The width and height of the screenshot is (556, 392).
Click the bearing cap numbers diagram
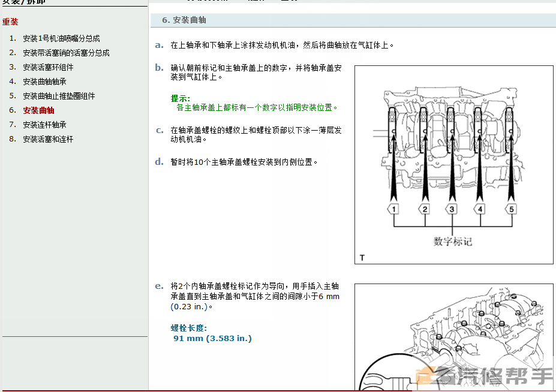[x=454, y=164]
